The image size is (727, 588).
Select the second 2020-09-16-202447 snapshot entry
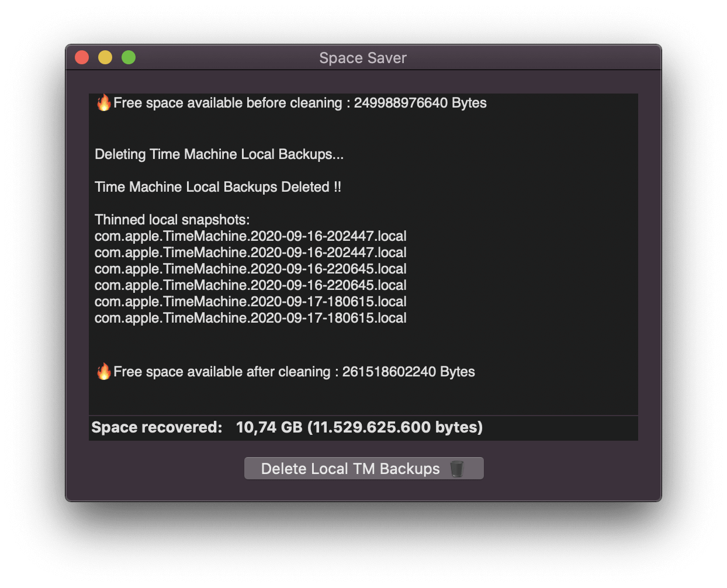click(250, 253)
